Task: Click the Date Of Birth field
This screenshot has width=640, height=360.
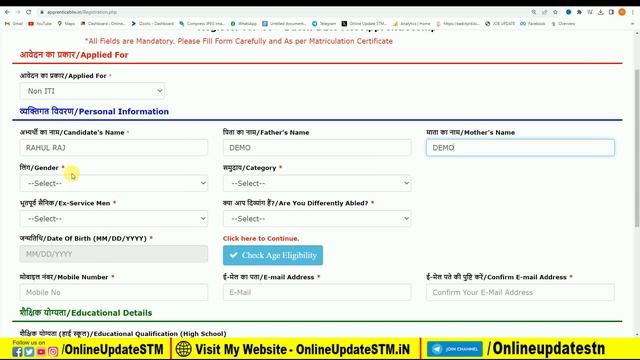Action: tap(113, 254)
